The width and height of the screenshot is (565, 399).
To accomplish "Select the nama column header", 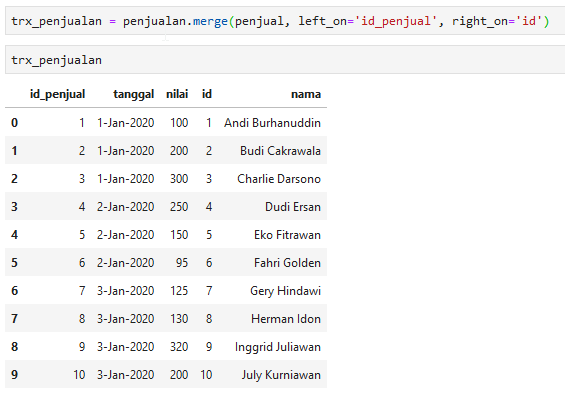I will (x=306, y=94).
